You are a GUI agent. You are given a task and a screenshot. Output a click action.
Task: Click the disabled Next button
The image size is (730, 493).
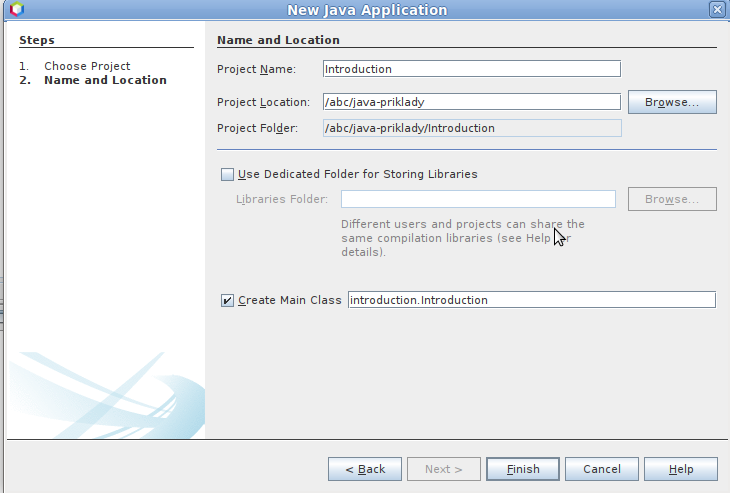444,469
